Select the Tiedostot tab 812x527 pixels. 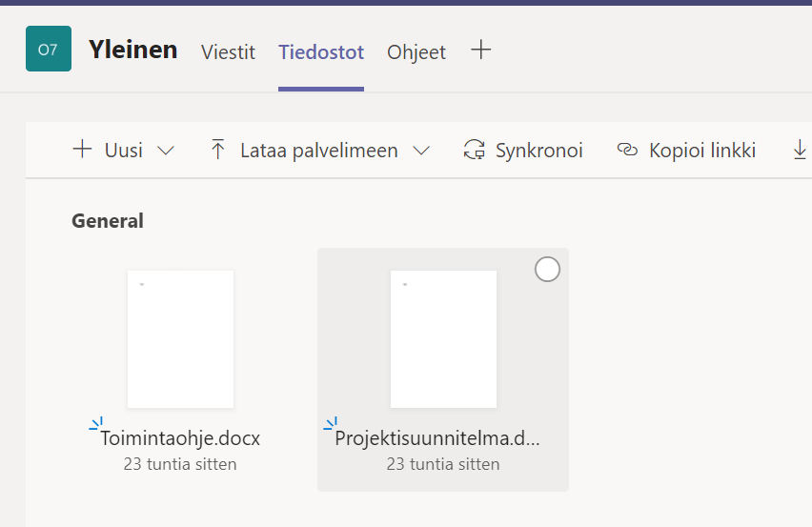point(320,52)
